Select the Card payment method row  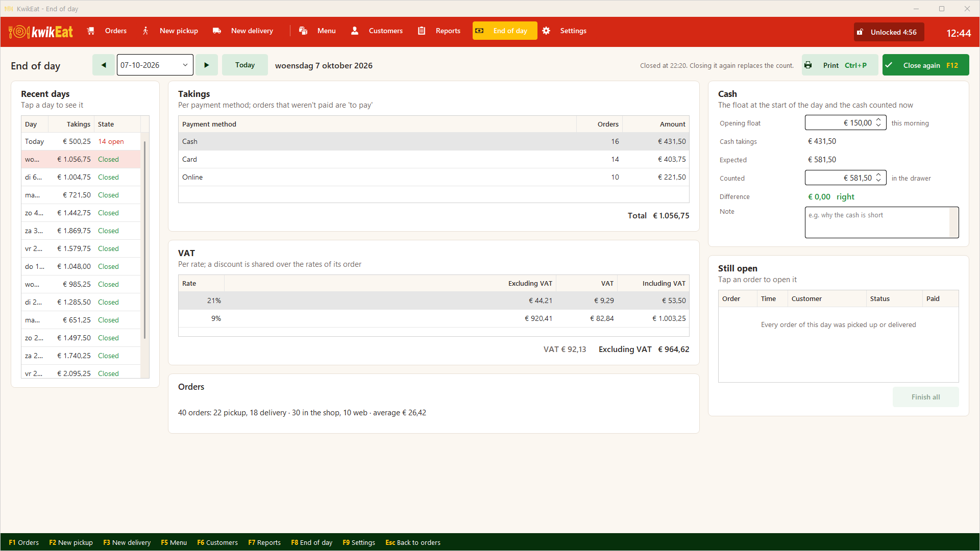pos(434,159)
